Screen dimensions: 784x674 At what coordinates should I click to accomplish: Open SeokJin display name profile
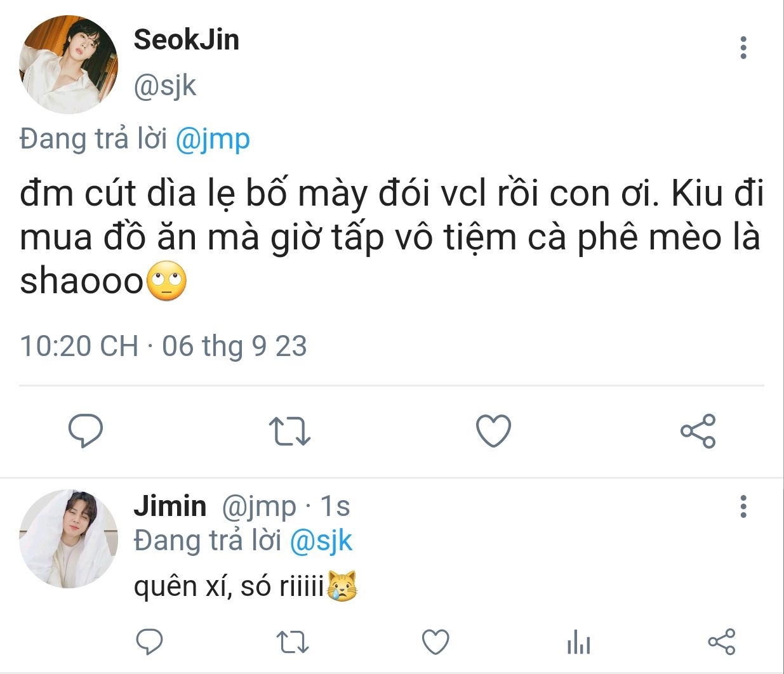187,39
